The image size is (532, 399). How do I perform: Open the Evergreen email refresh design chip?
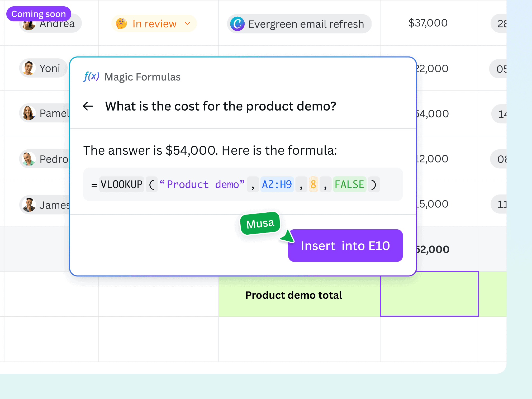(x=299, y=24)
